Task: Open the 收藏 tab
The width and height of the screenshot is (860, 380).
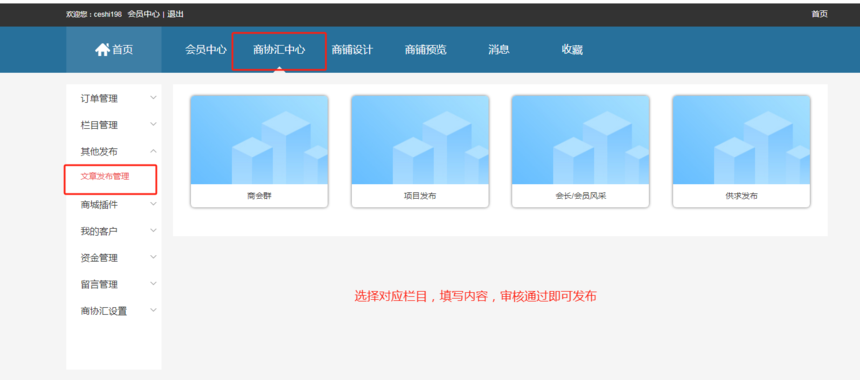Action: 572,50
